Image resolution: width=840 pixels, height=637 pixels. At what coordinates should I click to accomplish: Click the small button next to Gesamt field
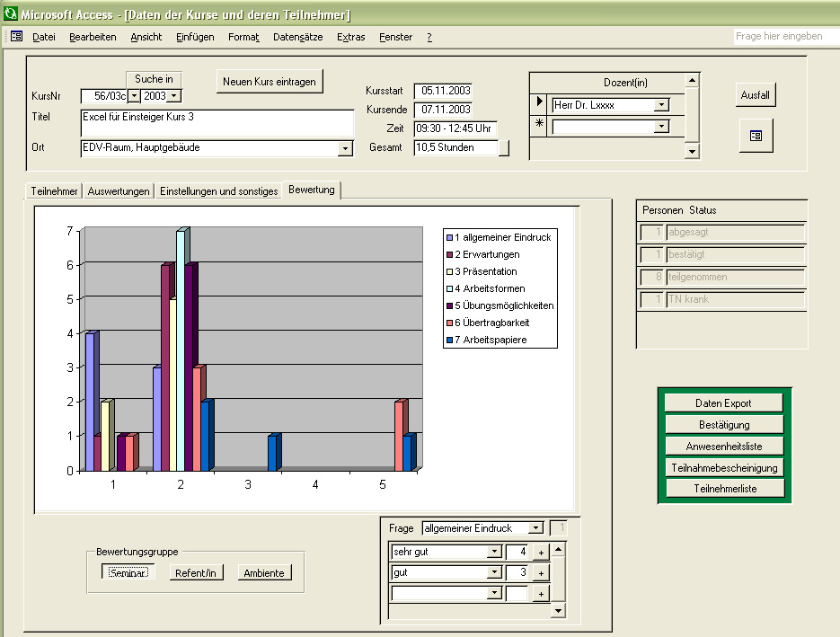click(x=504, y=148)
